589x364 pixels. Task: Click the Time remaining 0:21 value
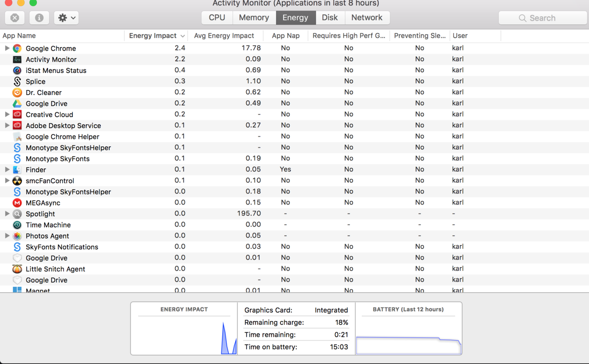[x=341, y=335]
